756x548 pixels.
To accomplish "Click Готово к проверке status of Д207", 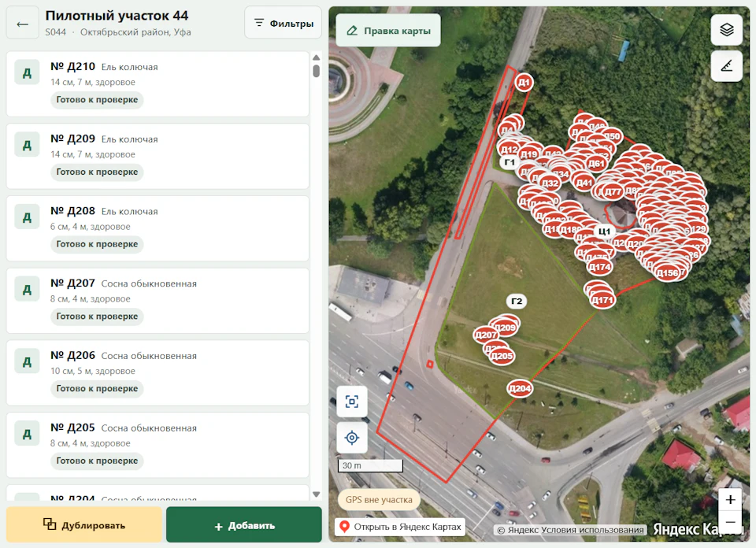I will 97,317.
